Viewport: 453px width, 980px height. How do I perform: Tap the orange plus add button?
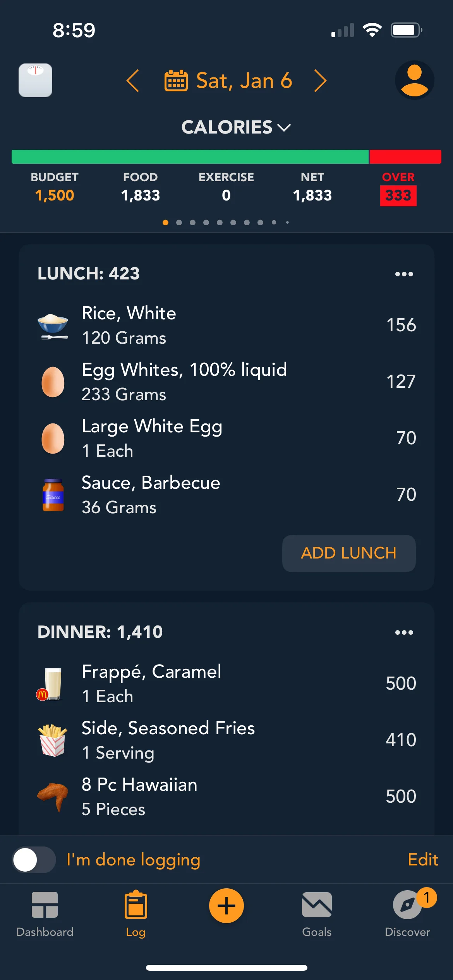(x=226, y=905)
